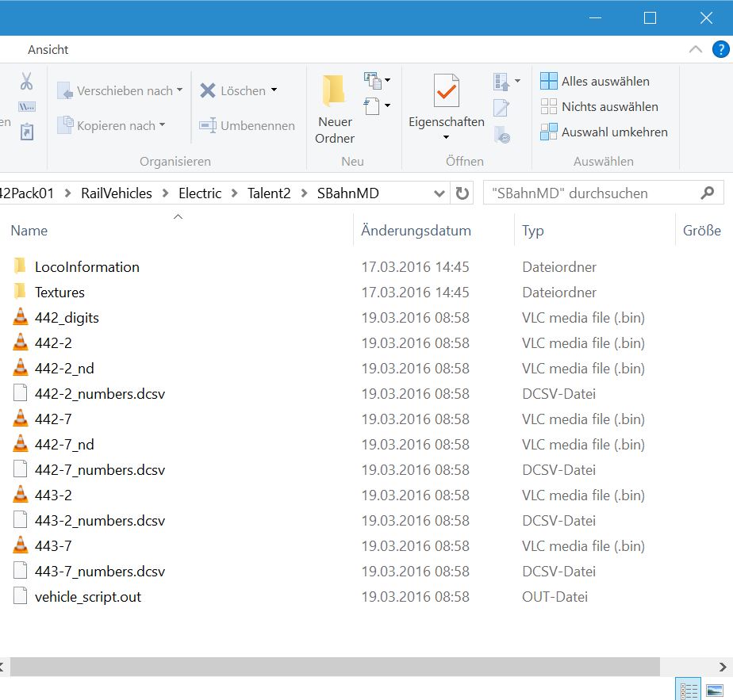Click the Umbenennen rename icon
Screen dimensions: 733x700
click(x=208, y=125)
